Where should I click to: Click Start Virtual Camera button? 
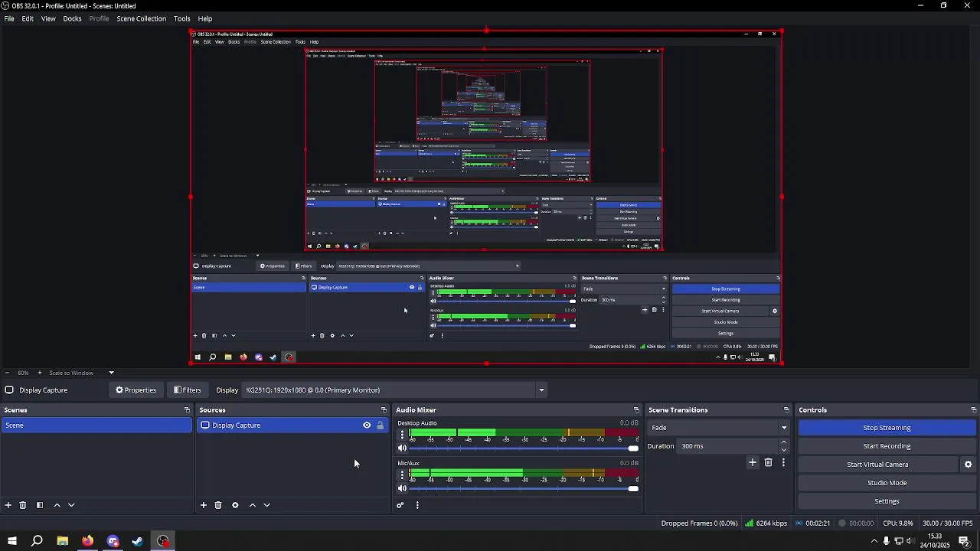(877, 465)
